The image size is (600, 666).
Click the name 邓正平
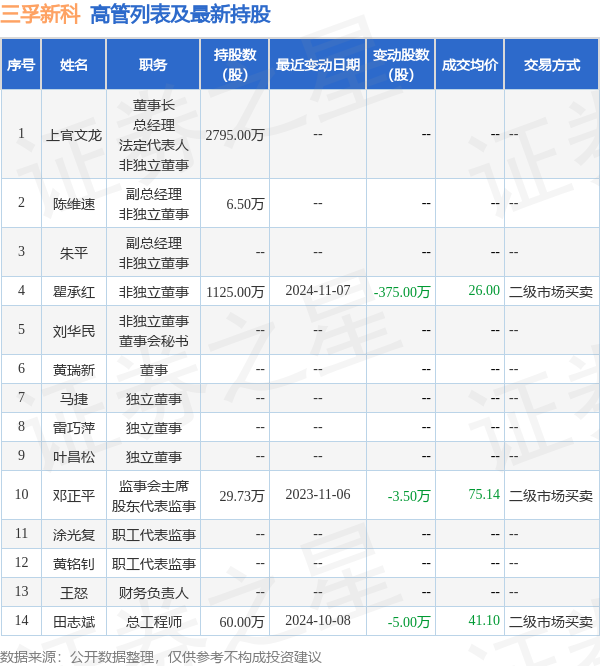click(74, 496)
